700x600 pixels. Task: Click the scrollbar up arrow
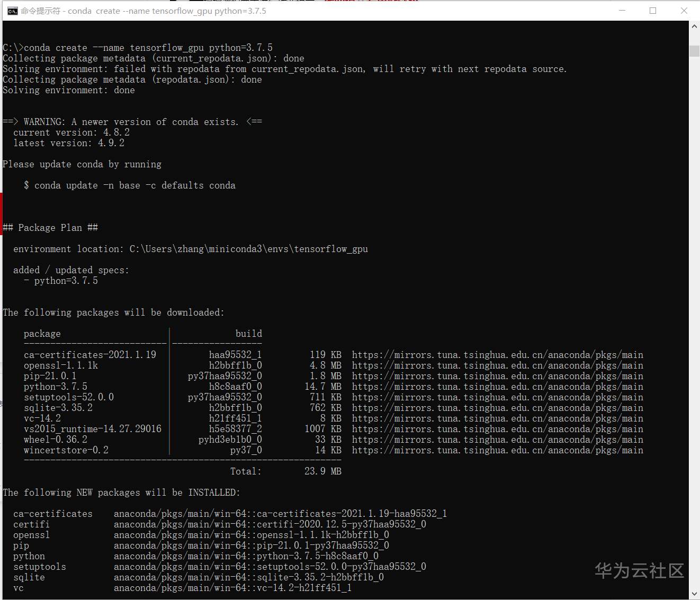pos(694,26)
